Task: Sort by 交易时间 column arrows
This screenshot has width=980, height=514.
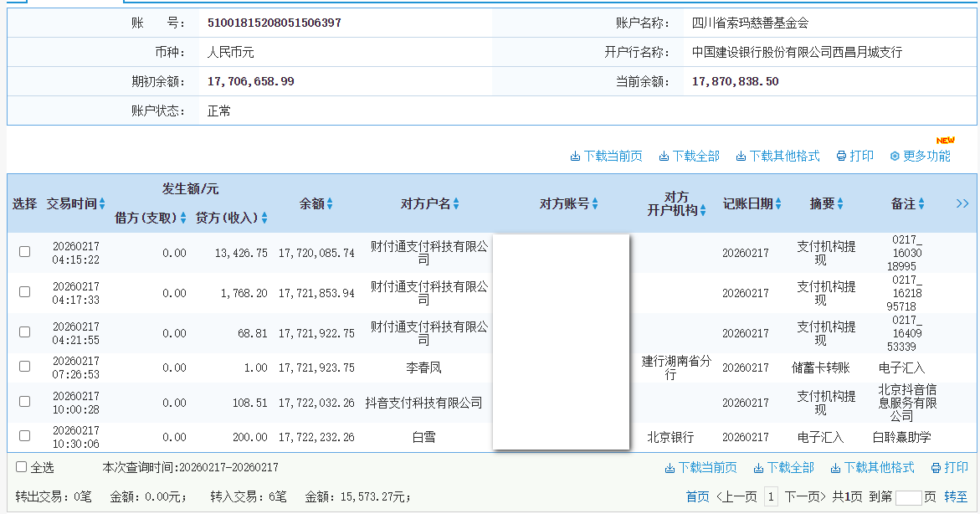Action: (102, 203)
